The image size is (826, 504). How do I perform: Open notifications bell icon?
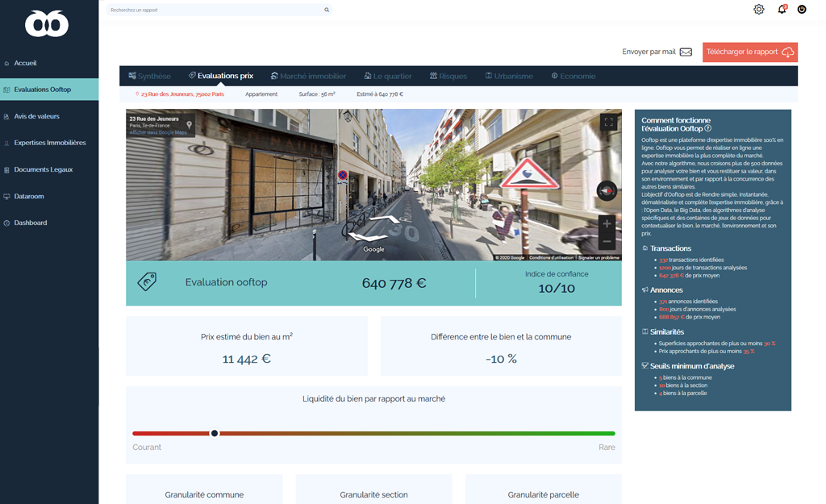tap(782, 9)
